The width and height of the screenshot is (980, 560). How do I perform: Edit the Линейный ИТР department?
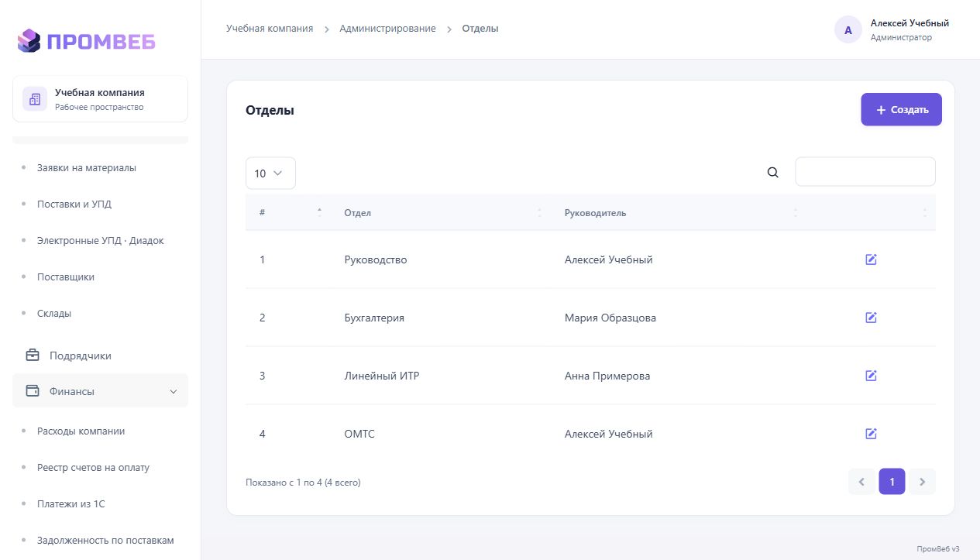pyautogui.click(x=871, y=376)
